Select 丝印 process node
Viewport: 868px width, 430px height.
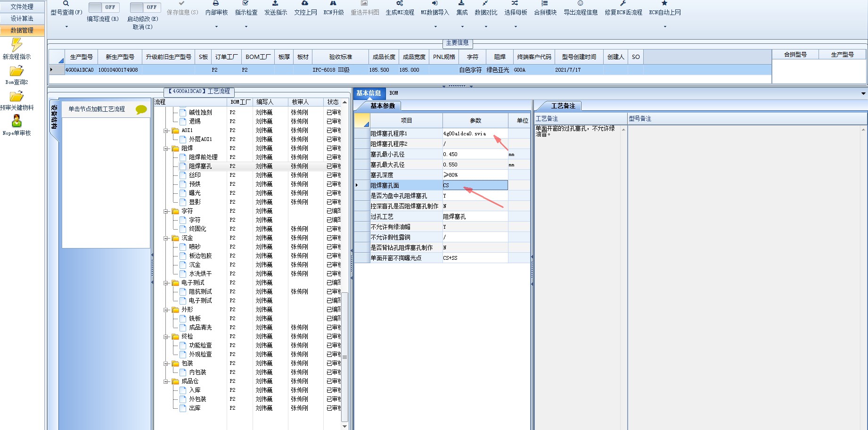[x=195, y=175]
